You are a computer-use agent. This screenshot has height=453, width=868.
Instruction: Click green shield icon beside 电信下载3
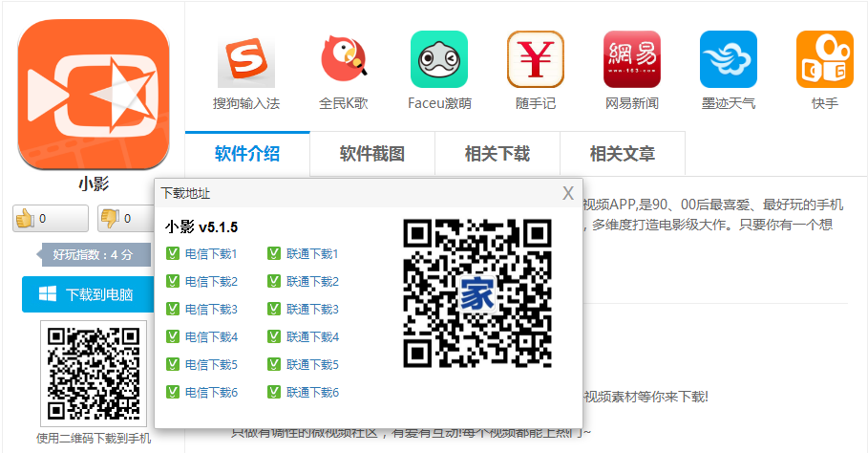[x=173, y=309]
